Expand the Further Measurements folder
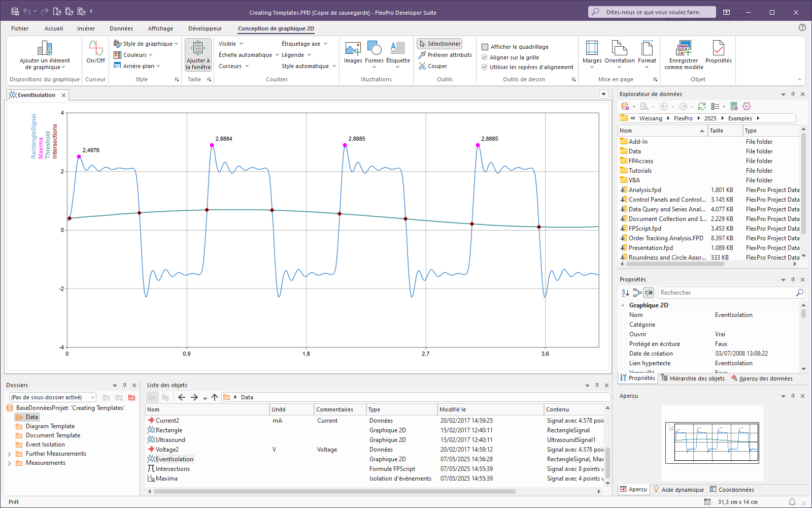812x508 pixels. point(10,454)
